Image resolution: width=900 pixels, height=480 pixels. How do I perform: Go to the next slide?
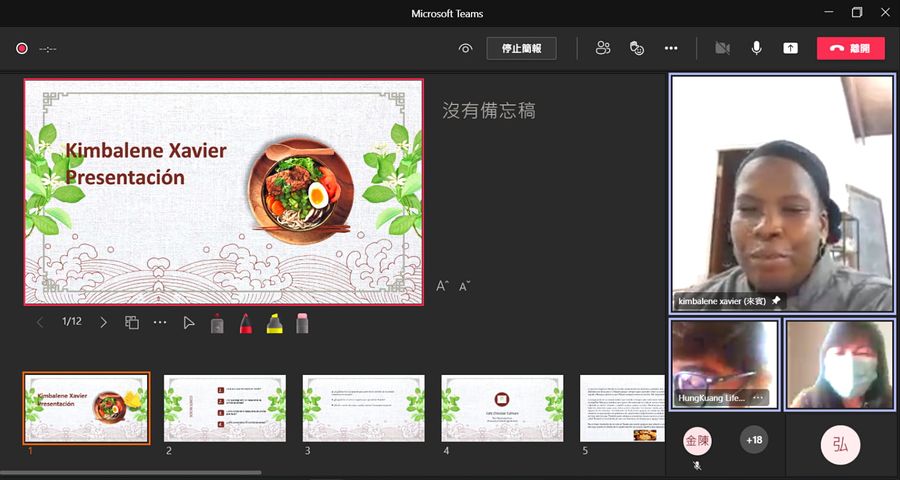(x=103, y=322)
